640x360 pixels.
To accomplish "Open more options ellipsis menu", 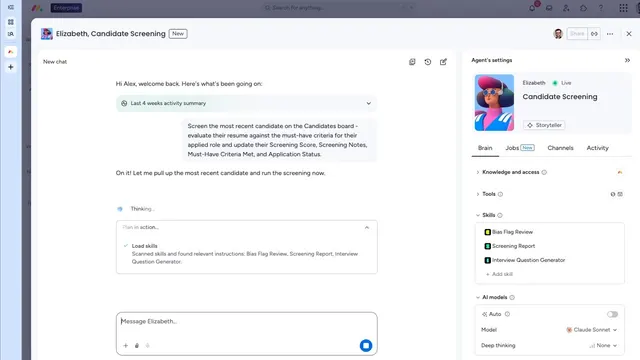I will [x=610, y=34].
